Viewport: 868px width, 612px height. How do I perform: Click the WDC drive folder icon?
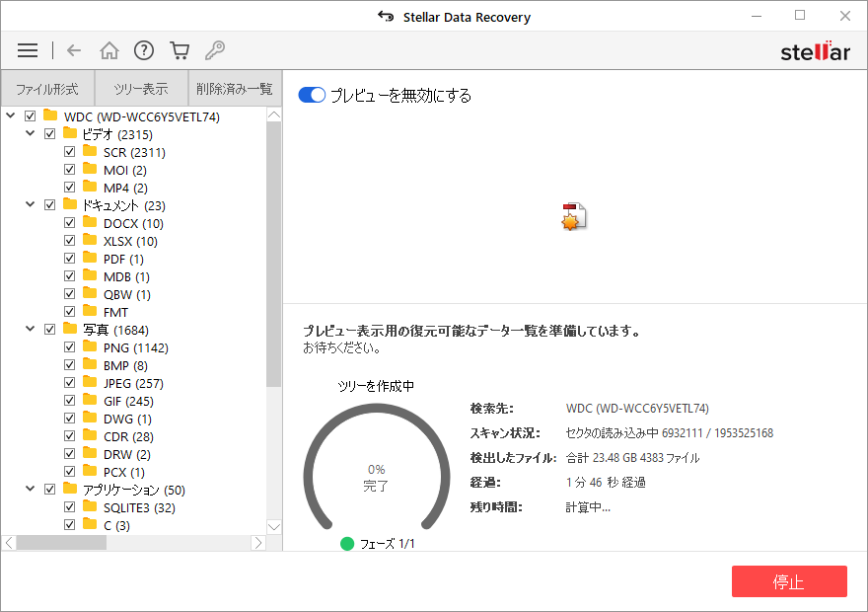50,115
